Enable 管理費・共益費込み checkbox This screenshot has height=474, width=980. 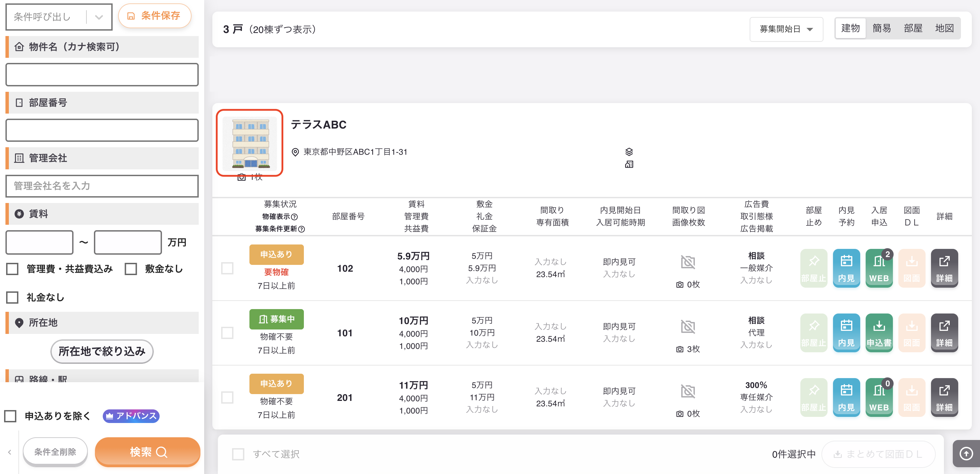pyautogui.click(x=13, y=269)
